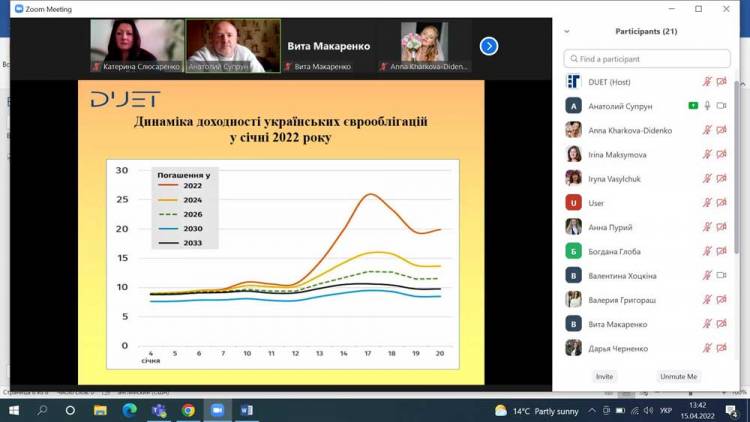Click the next video thumbnails arrow
The image size is (750, 422).
pyautogui.click(x=489, y=46)
